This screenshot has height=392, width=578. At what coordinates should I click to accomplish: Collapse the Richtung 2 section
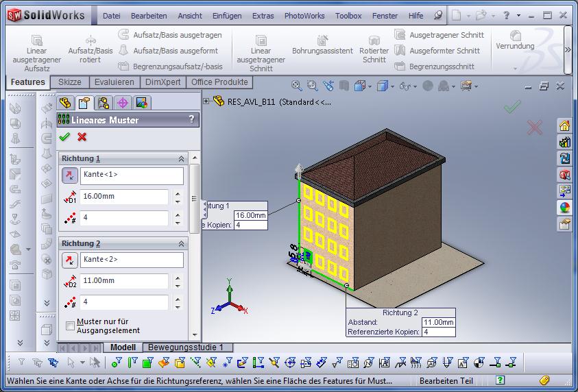tap(182, 243)
